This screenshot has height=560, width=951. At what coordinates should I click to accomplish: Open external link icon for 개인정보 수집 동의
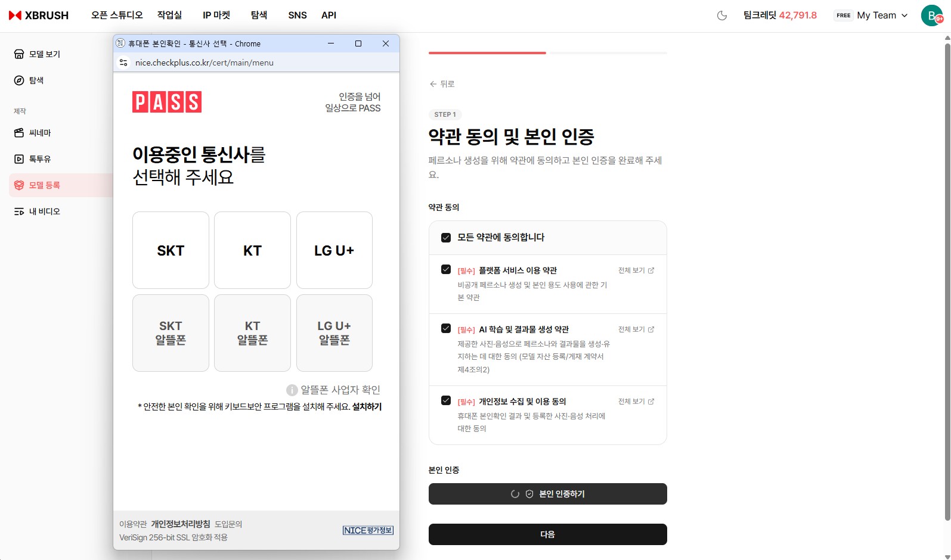pos(651,402)
